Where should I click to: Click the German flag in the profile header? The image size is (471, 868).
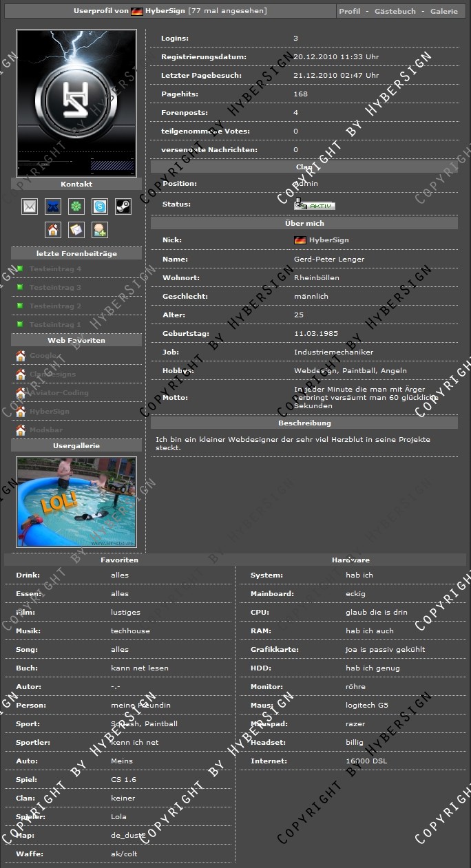click(137, 12)
